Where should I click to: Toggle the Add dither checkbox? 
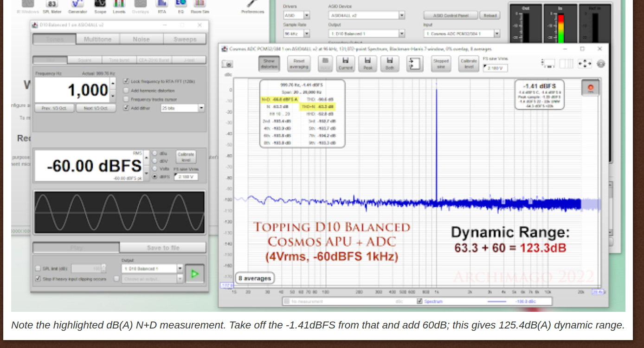point(126,108)
